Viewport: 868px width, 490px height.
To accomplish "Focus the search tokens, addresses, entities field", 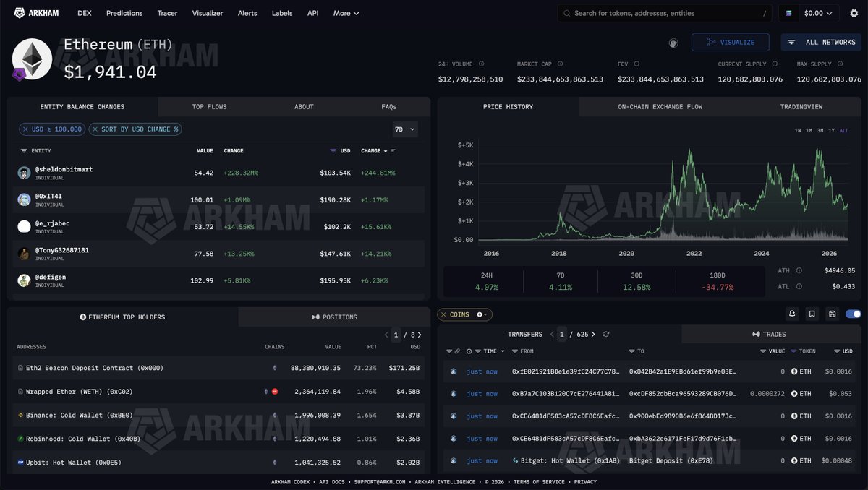I will (665, 13).
